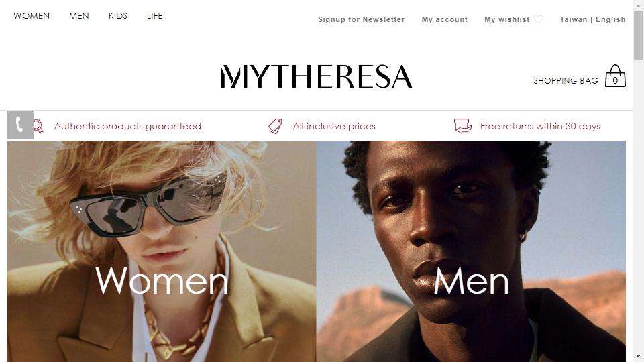Click the Mytheresa logo

(x=316, y=76)
